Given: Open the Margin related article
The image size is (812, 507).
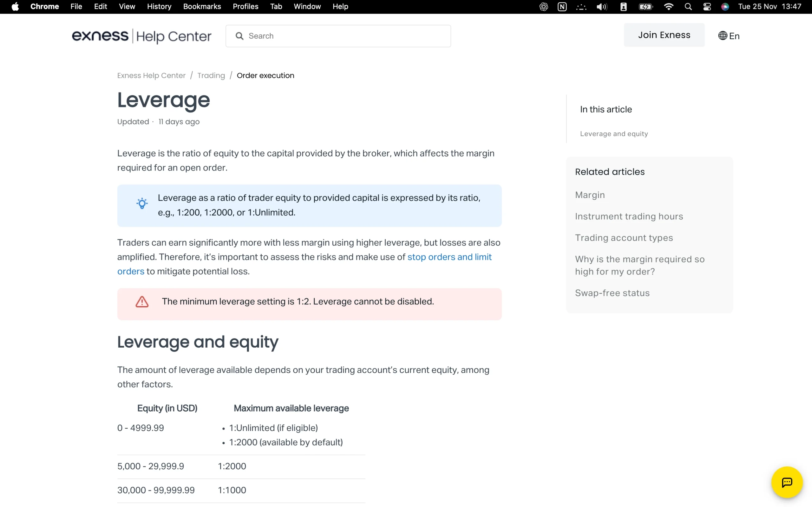Looking at the screenshot, I should pyautogui.click(x=590, y=195).
